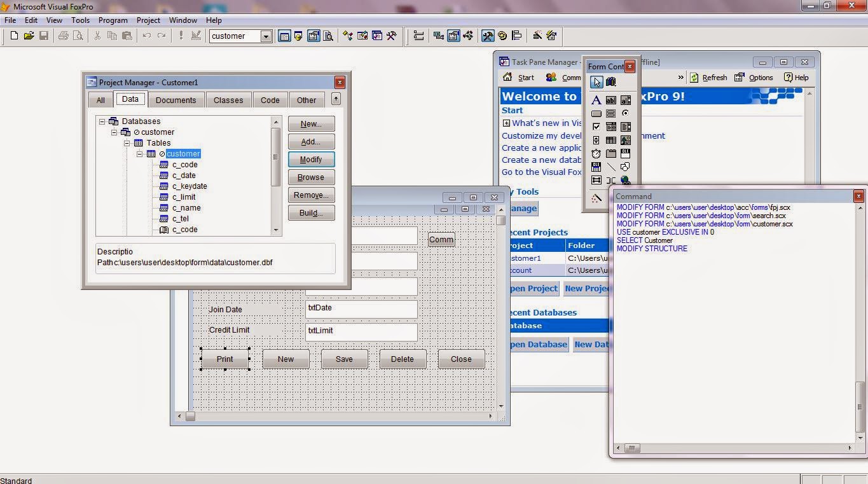Click the Print Preview toolbar icon

pyautogui.click(x=78, y=36)
